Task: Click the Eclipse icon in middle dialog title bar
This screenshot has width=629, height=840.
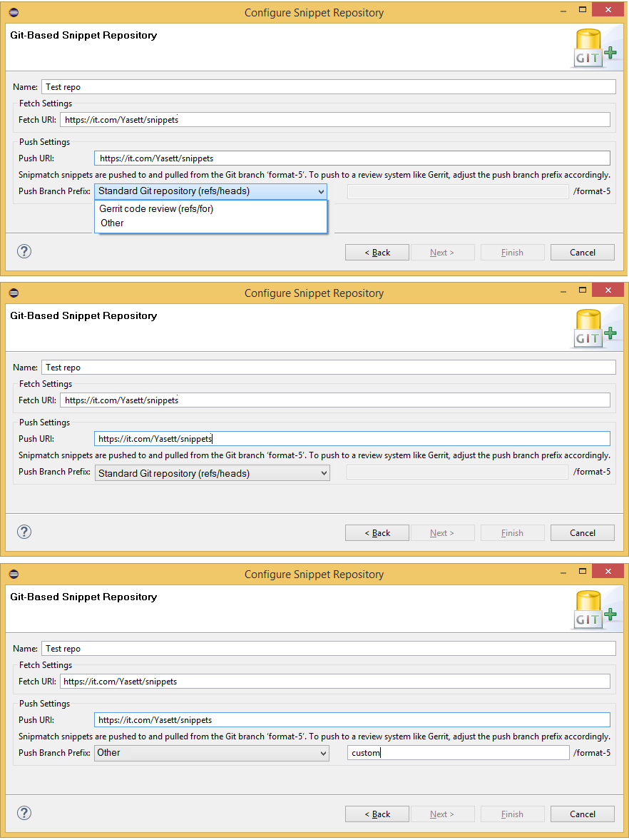Action: 14,293
